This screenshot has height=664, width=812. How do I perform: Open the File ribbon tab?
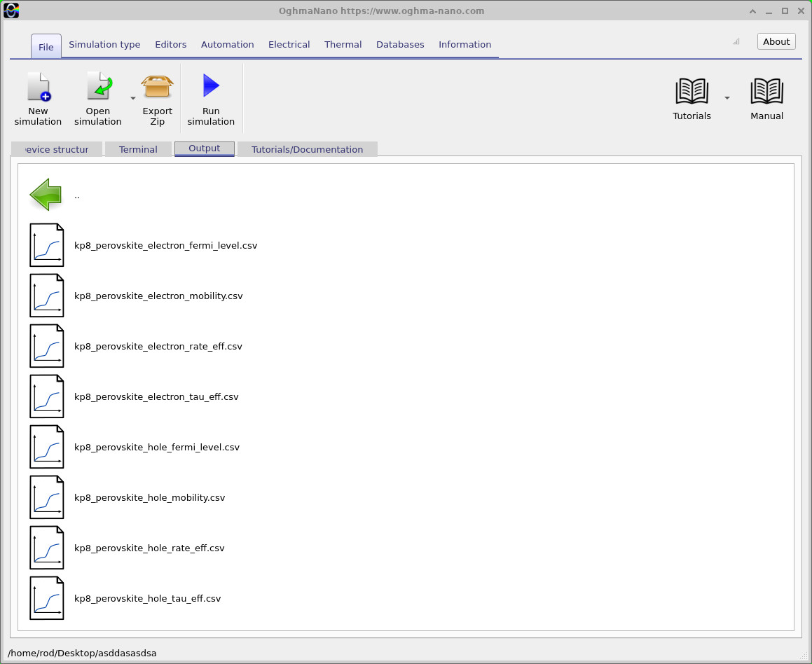coord(46,47)
